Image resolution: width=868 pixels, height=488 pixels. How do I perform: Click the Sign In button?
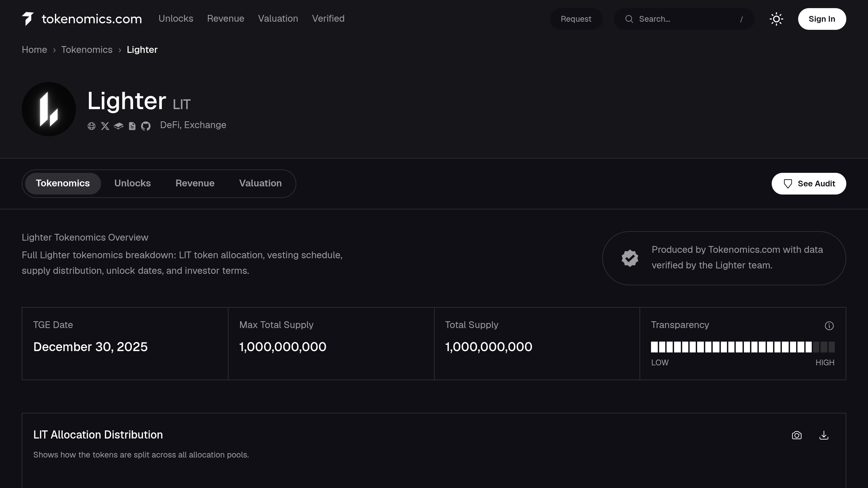coord(822,19)
